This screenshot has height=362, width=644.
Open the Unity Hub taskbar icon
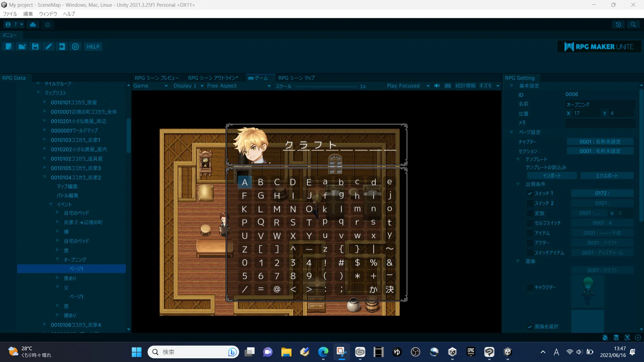pyautogui.click(x=452, y=352)
